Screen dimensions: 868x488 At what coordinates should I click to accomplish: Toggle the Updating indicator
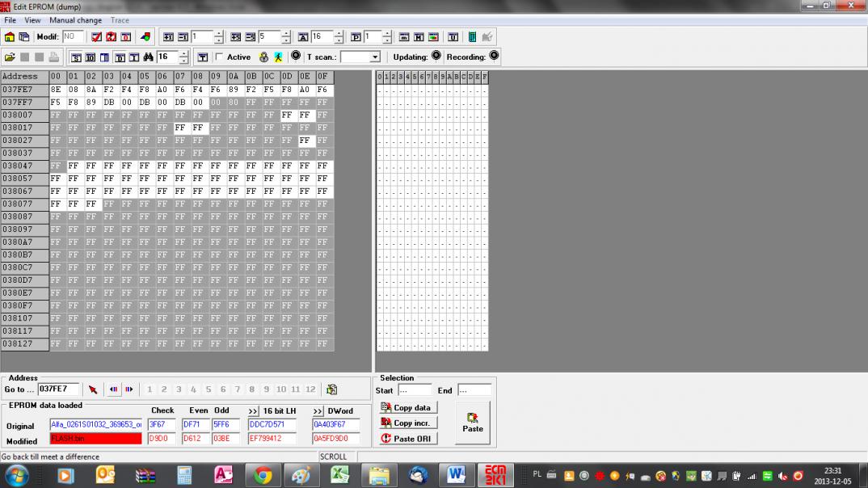[x=436, y=57]
